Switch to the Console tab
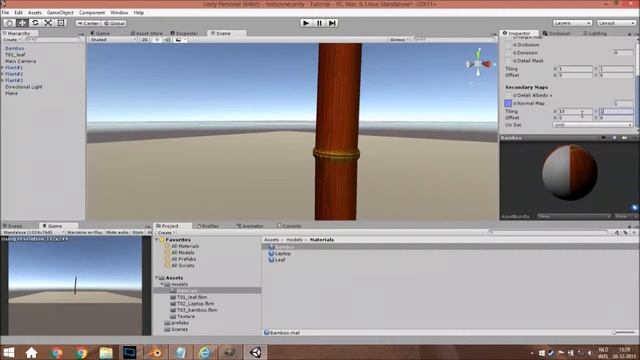The image size is (640, 360). (289, 226)
